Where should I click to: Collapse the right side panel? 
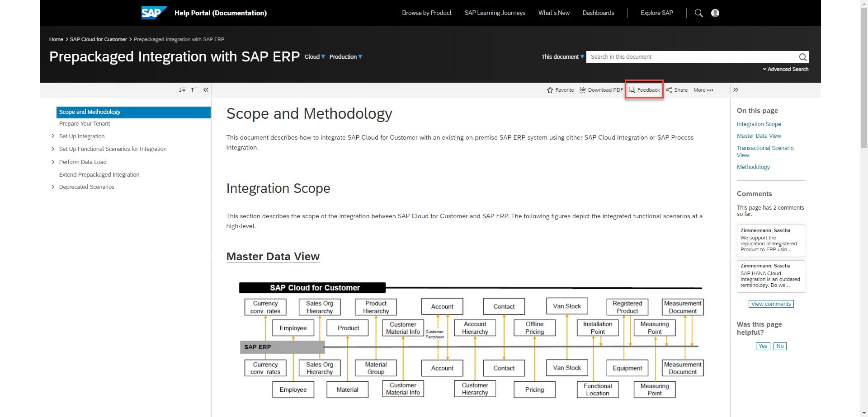tap(736, 90)
